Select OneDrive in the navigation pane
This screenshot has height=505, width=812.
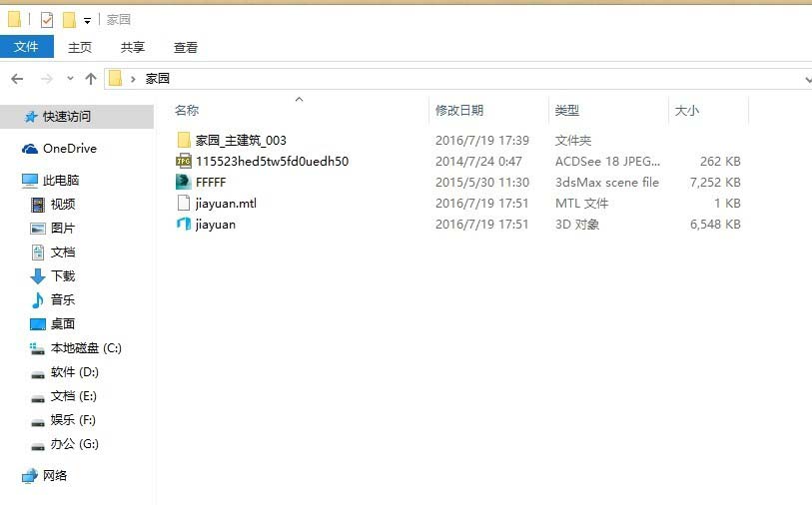click(x=70, y=149)
